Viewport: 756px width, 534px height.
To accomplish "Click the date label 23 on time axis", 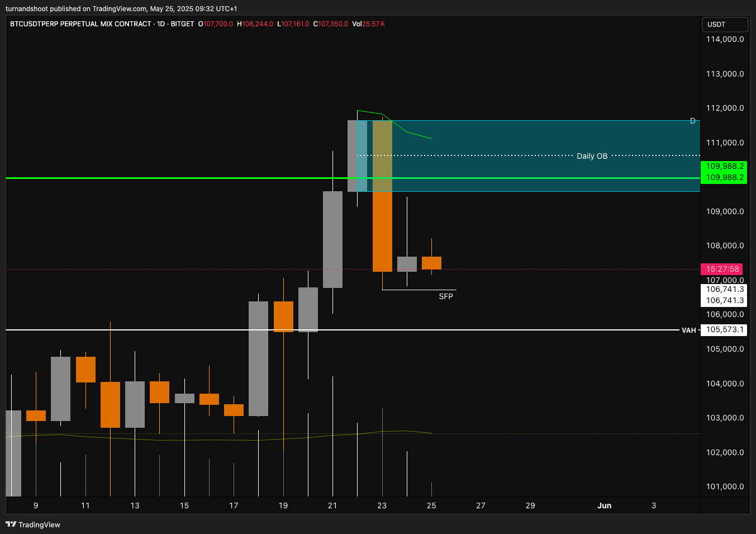I will tap(382, 505).
